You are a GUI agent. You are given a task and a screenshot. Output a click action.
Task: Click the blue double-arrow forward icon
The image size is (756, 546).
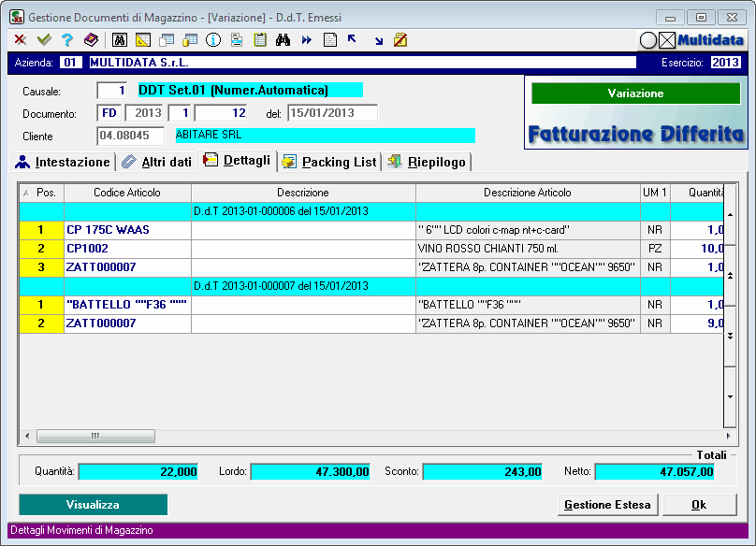point(307,40)
